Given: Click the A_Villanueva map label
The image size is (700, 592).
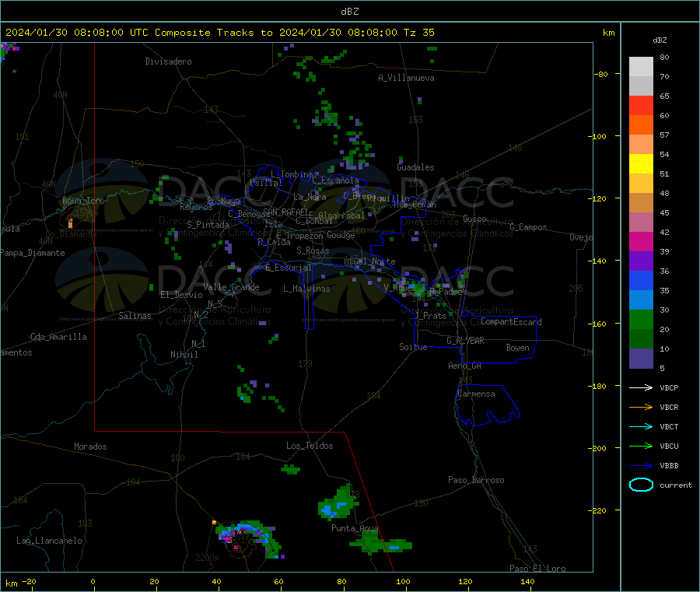Looking at the screenshot, I should tap(406, 78).
